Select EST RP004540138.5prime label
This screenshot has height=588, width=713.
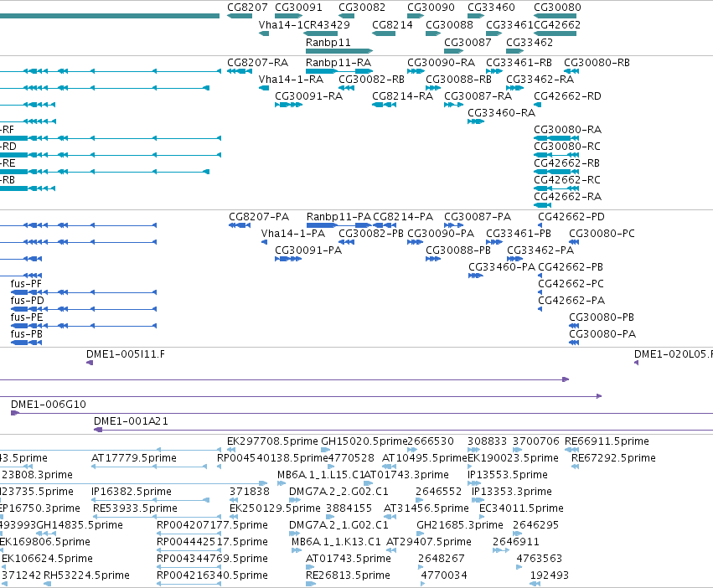(x=272, y=458)
